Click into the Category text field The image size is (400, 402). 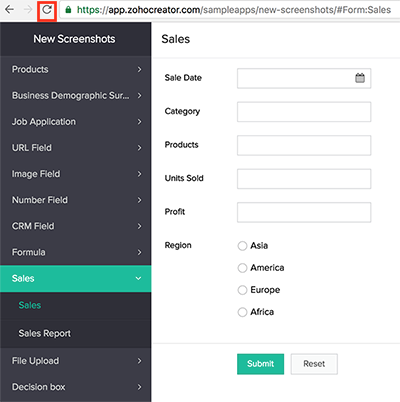point(304,112)
